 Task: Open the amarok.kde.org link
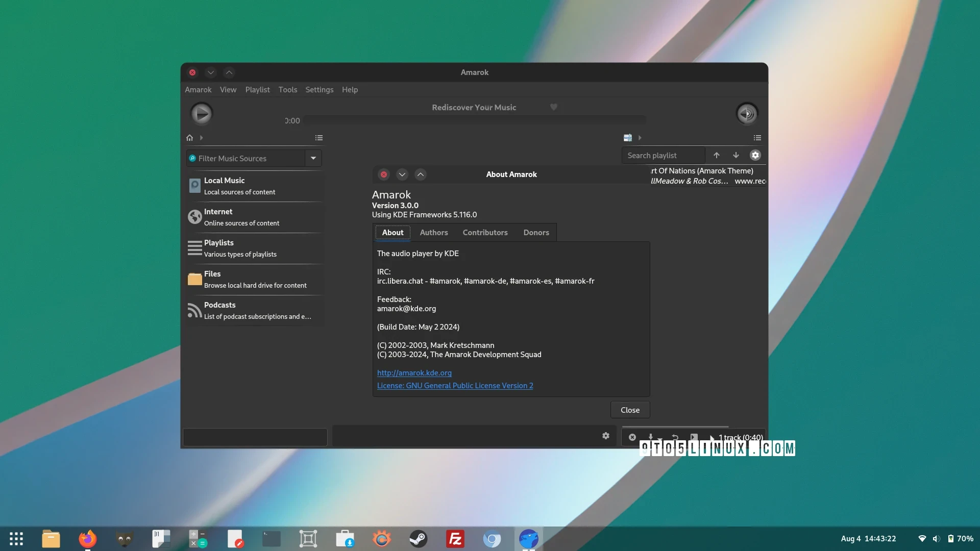pos(414,372)
